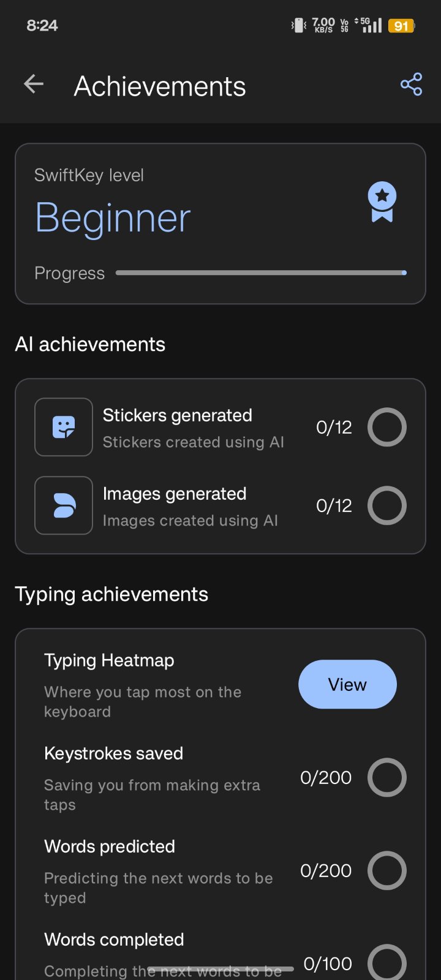Tap the vibrate mode status icon
441x980 pixels.
tap(299, 25)
